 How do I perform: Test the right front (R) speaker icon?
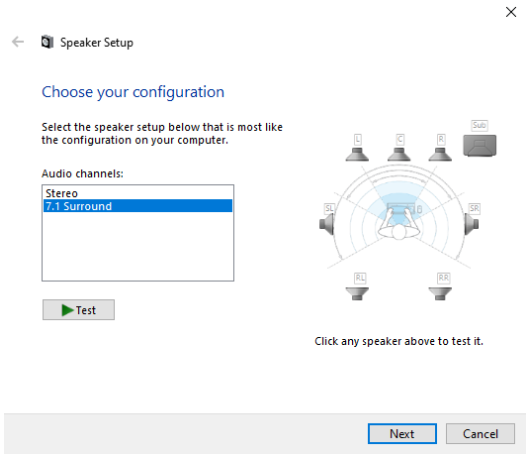point(440,154)
